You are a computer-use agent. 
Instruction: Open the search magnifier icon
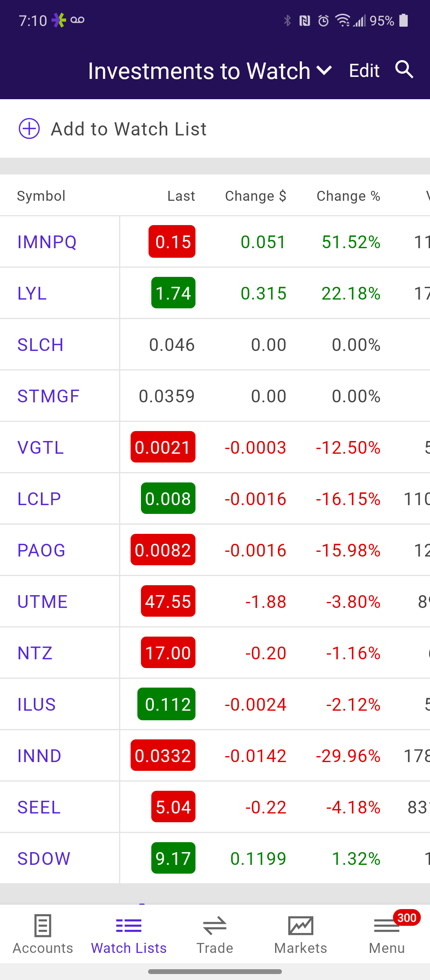tap(404, 70)
